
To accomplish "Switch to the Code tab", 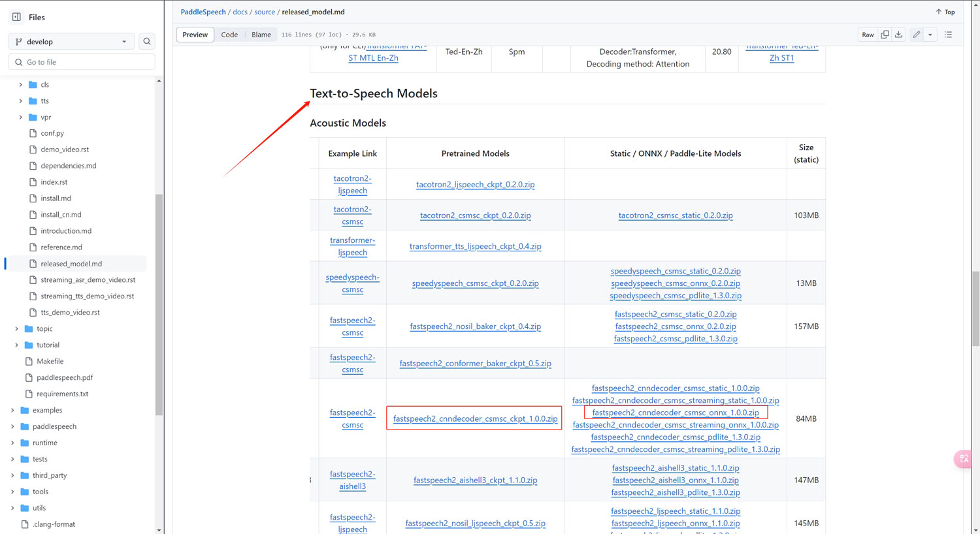I will coord(229,35).
